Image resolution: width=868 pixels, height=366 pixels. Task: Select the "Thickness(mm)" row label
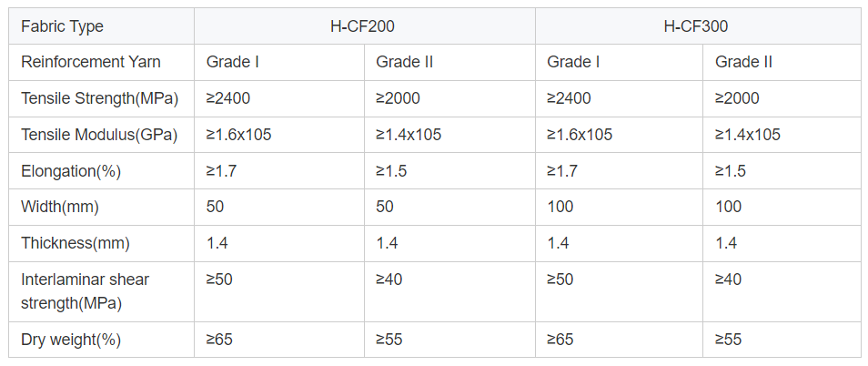click(76, 243)
